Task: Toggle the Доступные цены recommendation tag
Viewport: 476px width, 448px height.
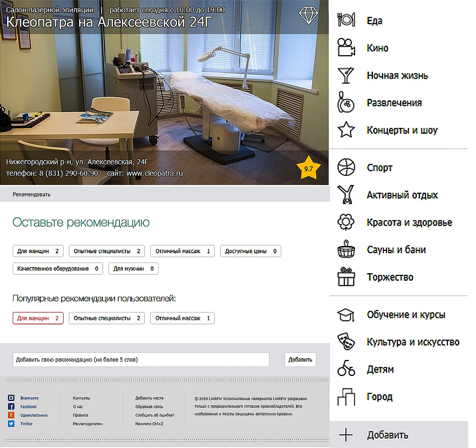Action: pos(250,251)
